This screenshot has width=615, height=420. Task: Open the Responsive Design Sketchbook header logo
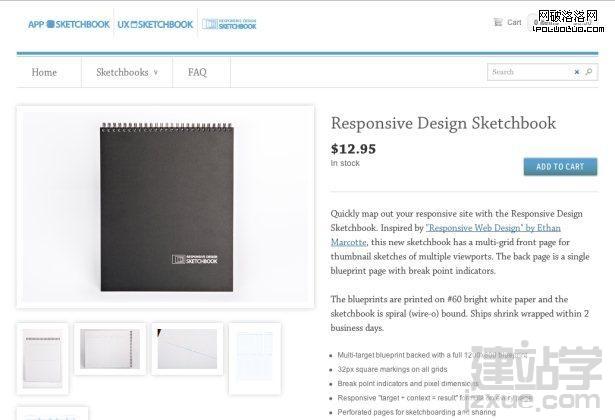229,24
